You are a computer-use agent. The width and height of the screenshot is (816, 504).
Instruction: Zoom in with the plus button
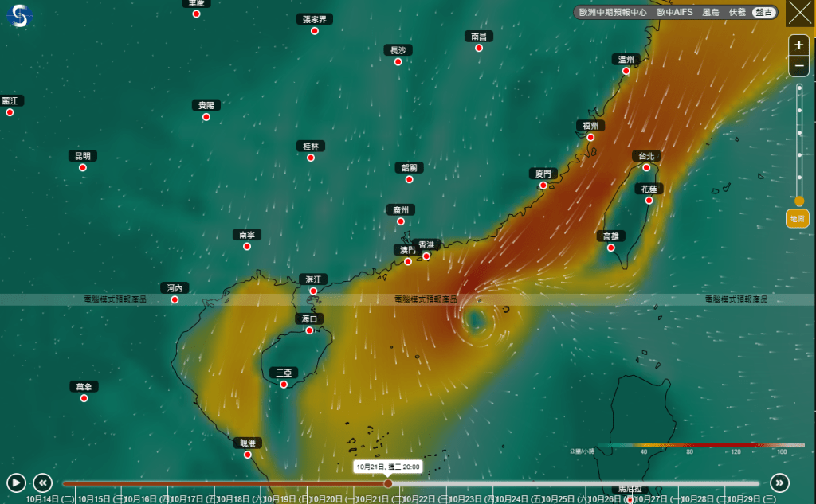798,45
